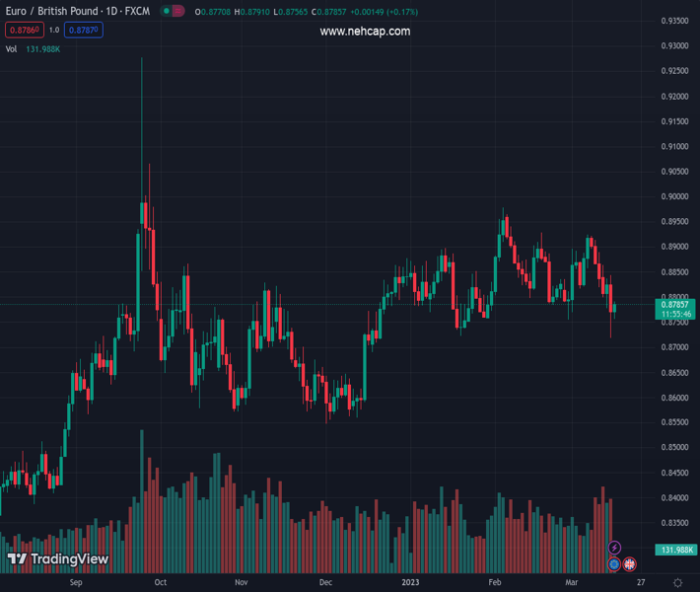Click the 0.84500 price axis label
This screenshot has width=700, height=592.
(675, 473)
